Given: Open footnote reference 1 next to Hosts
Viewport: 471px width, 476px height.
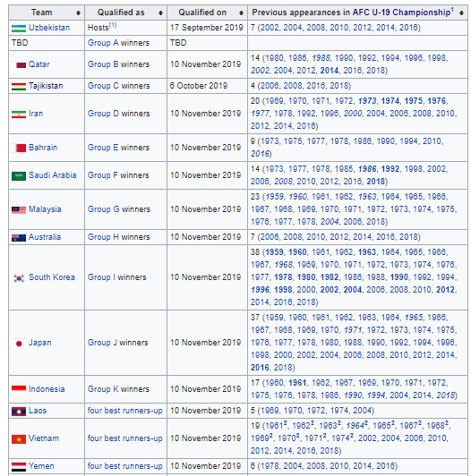Looking at the screenshot, I should pyautogui.click(x=113, y=25).
